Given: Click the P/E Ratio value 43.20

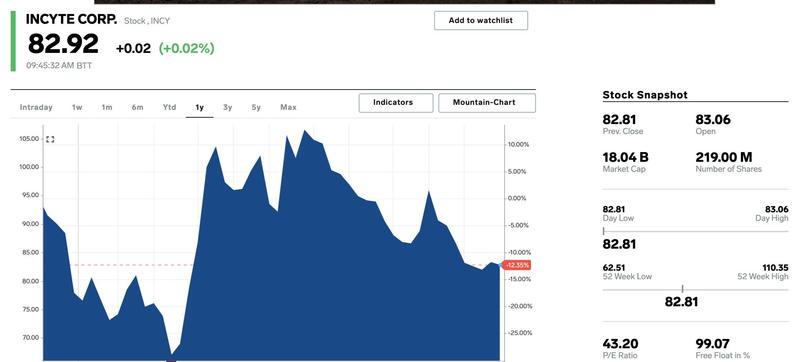Looking at the screenshot, I should point(620,344).
